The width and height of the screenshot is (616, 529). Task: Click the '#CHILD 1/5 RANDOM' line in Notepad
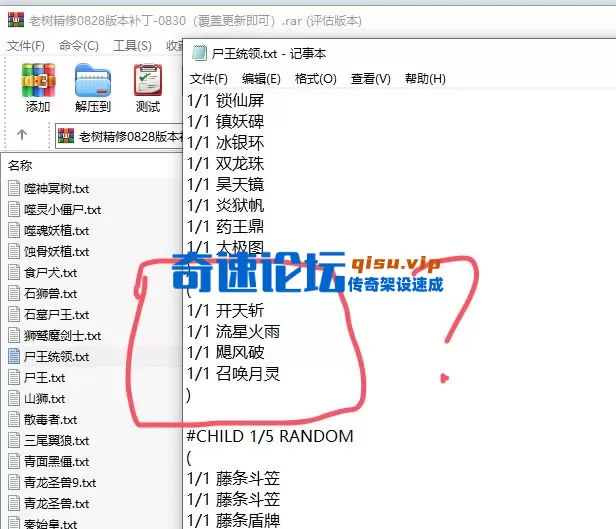tap(270, 437)
